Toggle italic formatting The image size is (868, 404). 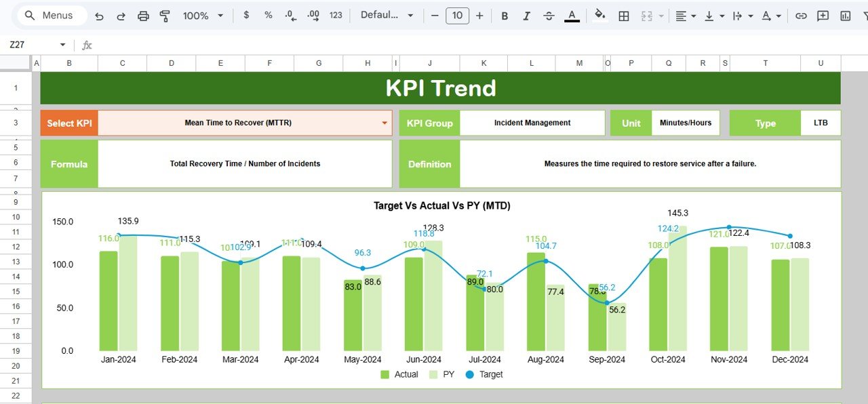[x=527, y=15]
